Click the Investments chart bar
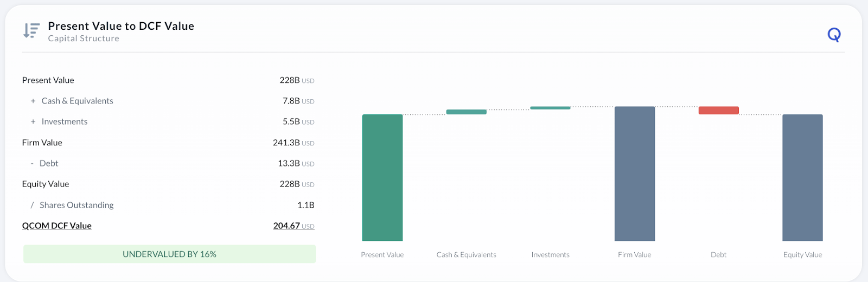 point(550,108)
